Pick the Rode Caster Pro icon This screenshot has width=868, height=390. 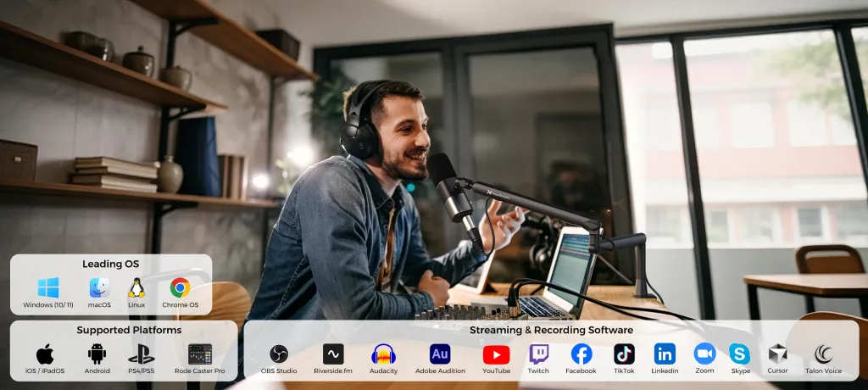pyautogui.click(x=200, y=354)
